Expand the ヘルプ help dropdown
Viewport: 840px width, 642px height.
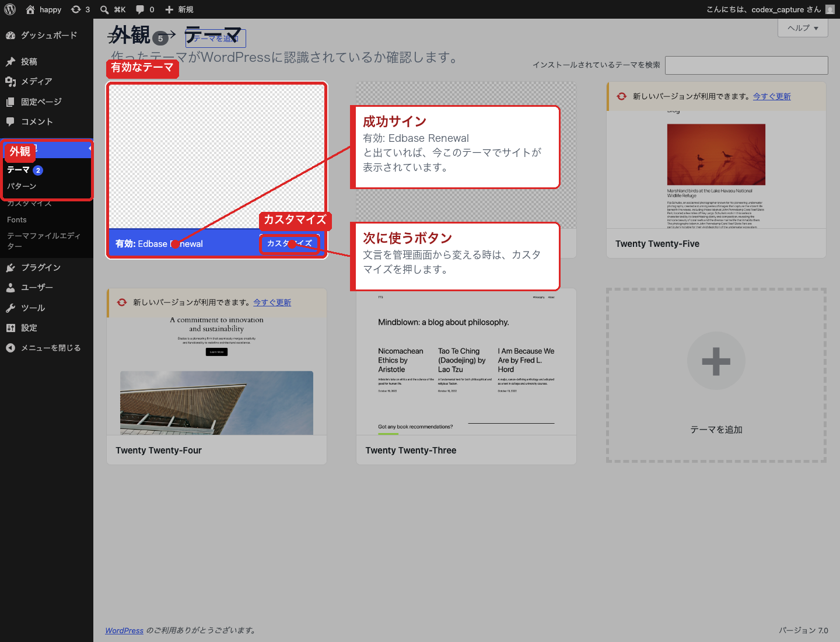point(803,27)
